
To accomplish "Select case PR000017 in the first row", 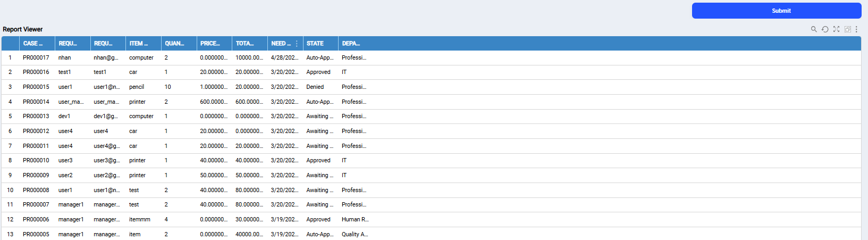I will [x=36, y=57].
